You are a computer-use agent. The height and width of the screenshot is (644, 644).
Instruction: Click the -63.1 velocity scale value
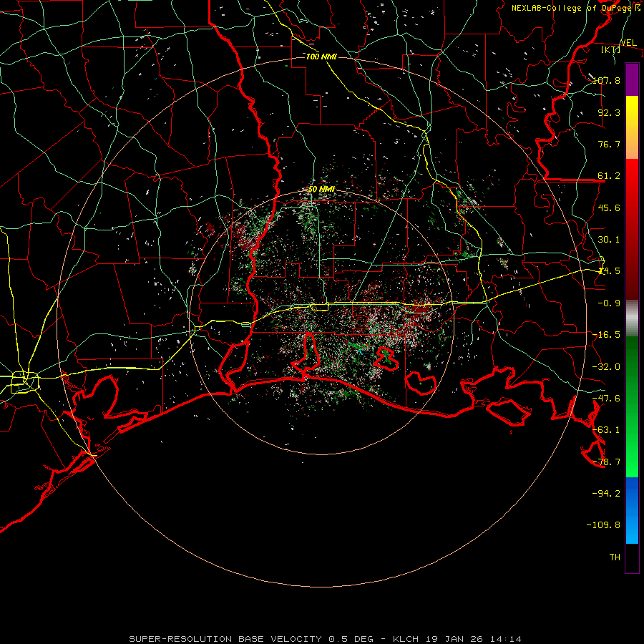click(x=606, y=430)
